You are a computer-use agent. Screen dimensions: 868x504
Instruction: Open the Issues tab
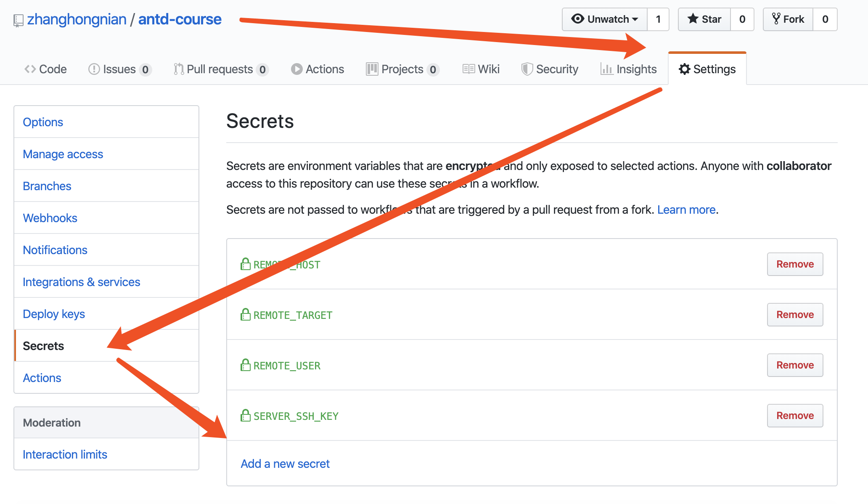pos(120,69)
